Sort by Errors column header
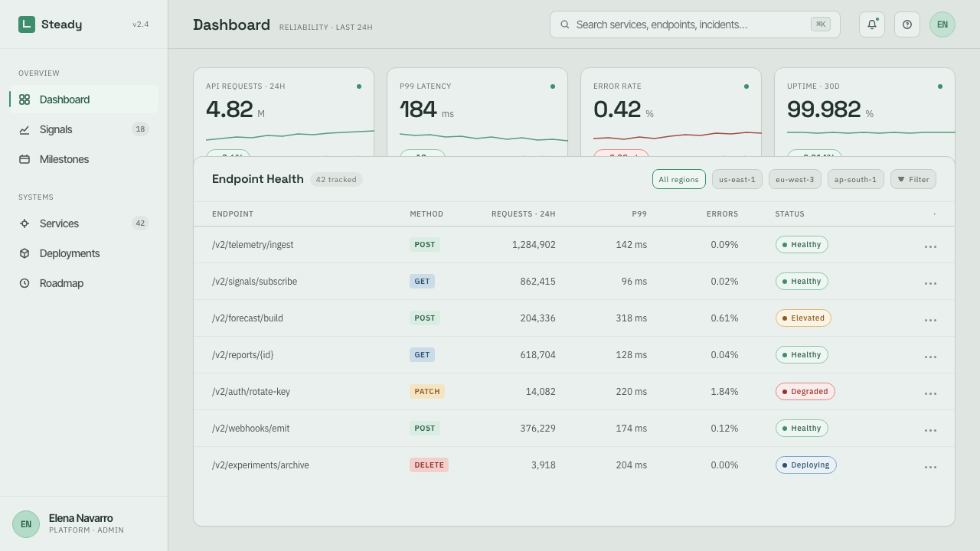The image size is (980, 551). pyautogui.click(x=723, y=214)
